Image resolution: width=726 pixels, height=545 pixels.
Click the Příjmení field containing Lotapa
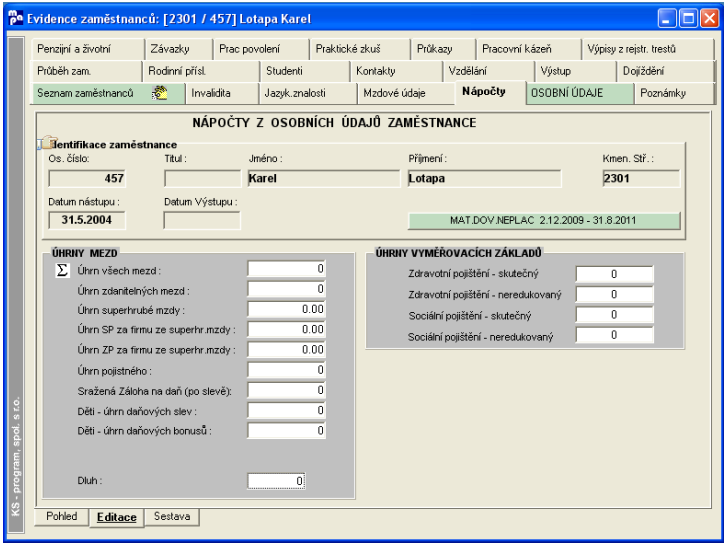coord(484,178)
